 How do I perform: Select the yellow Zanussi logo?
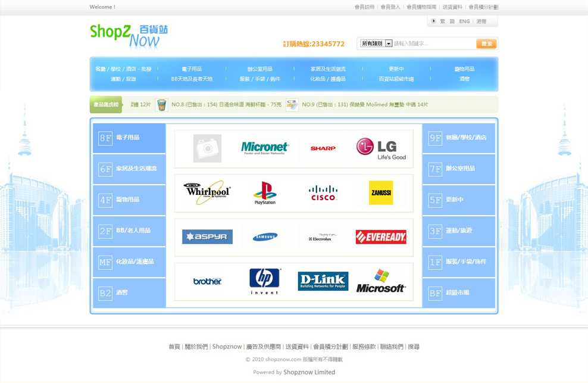click(x=381, y=192)
